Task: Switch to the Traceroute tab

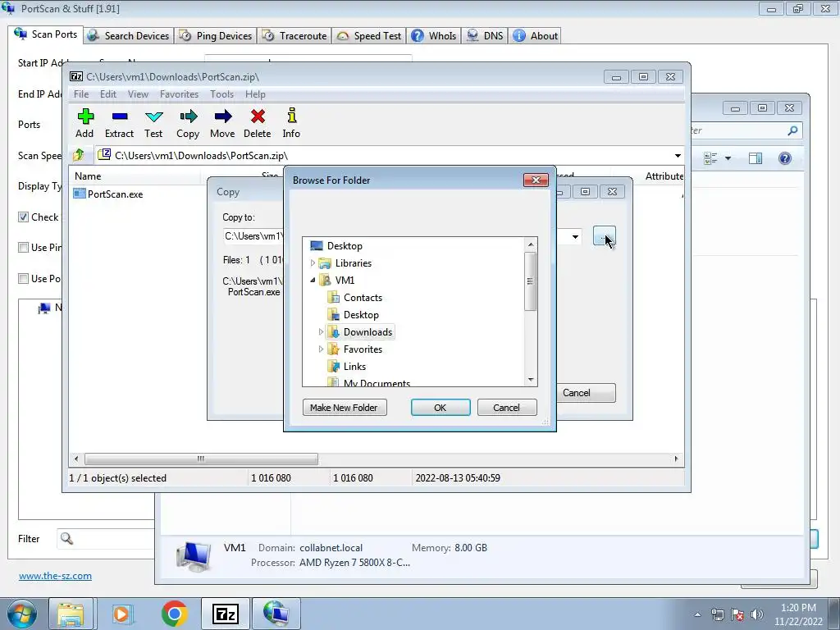Action: pyautogui.click(x=295, y=36)
